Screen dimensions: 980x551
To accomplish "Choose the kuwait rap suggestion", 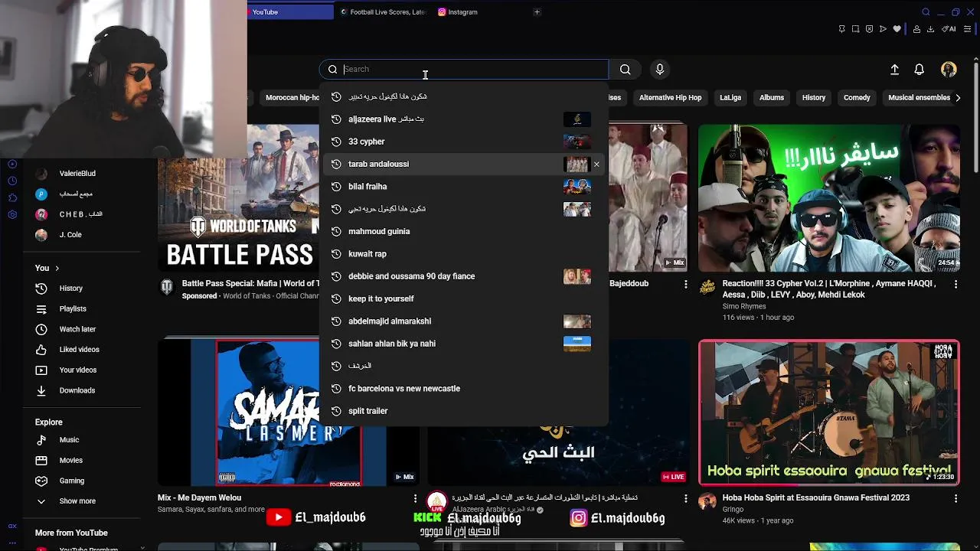I will click(464, 254).
